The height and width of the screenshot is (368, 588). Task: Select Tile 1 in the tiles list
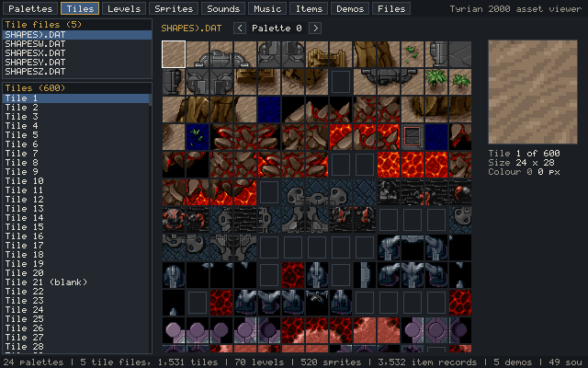click(75, 98)
